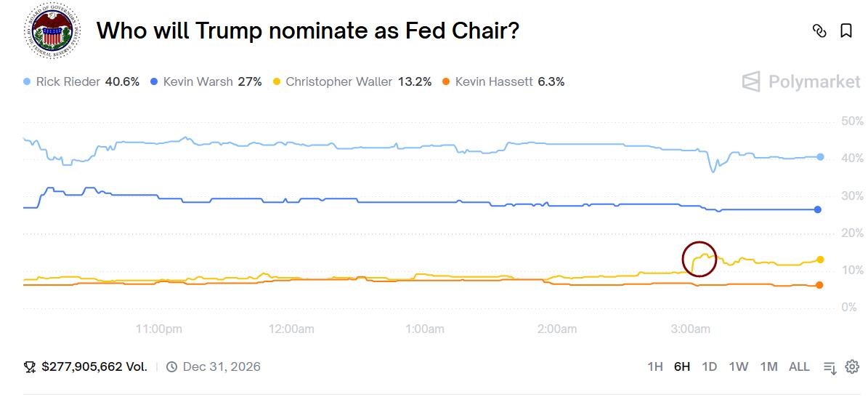Click the chart sort filter icon

pos(830,367)
